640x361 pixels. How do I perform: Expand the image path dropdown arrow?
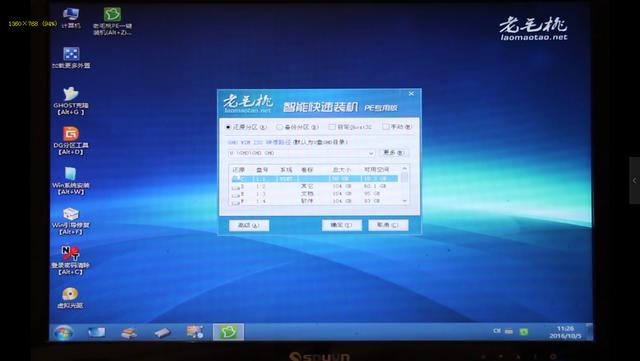(x=371, y=153)
